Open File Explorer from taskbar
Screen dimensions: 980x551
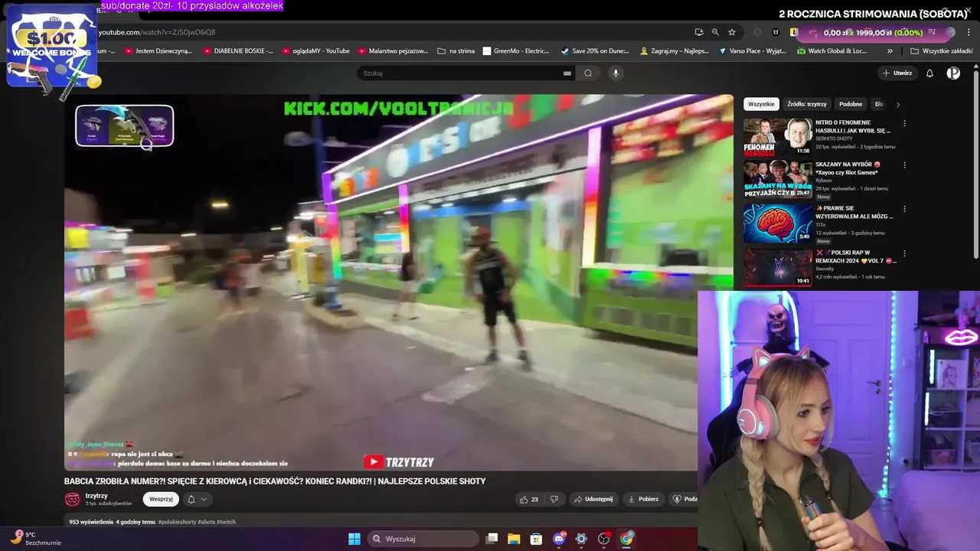click(x=514, y=539)
